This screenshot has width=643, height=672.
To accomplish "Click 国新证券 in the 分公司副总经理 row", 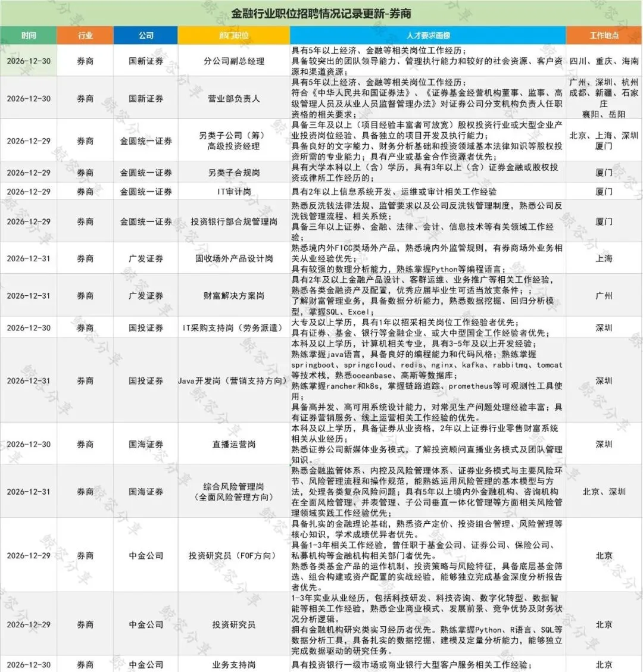I will (x=146, y=61).
